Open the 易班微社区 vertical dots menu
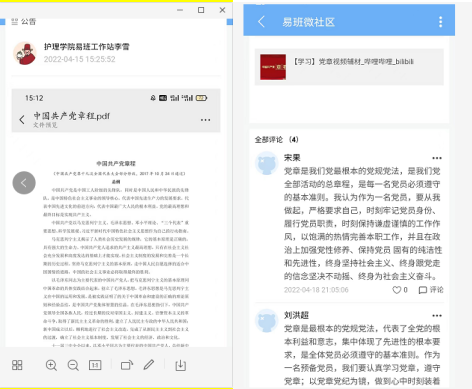 click(441, 22)
